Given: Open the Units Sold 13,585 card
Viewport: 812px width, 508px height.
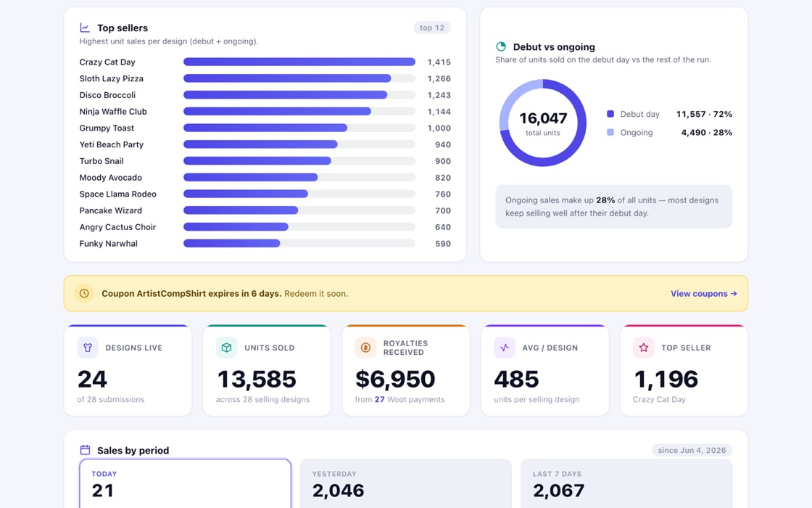Looking at the screenshot, I should (267, 370).
